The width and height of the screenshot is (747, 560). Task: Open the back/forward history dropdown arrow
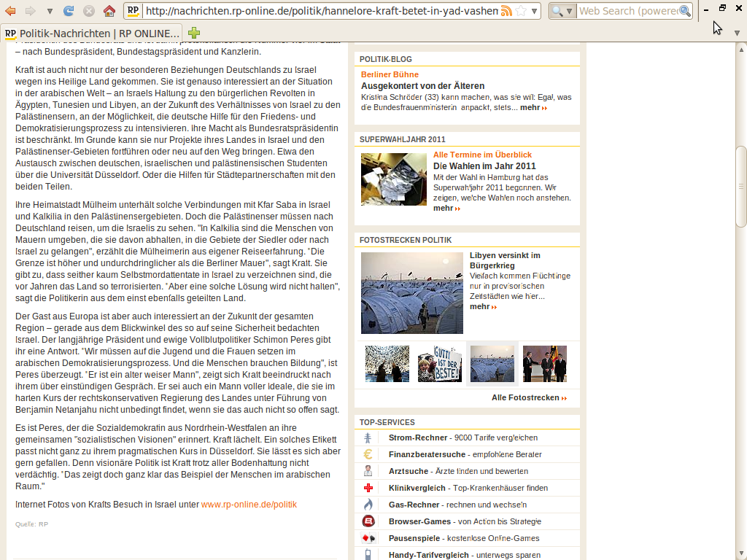pos(50,11)
